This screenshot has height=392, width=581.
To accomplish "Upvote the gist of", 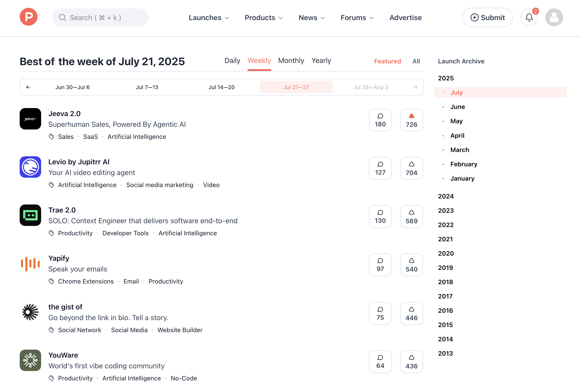I will (x=411, y=313).
